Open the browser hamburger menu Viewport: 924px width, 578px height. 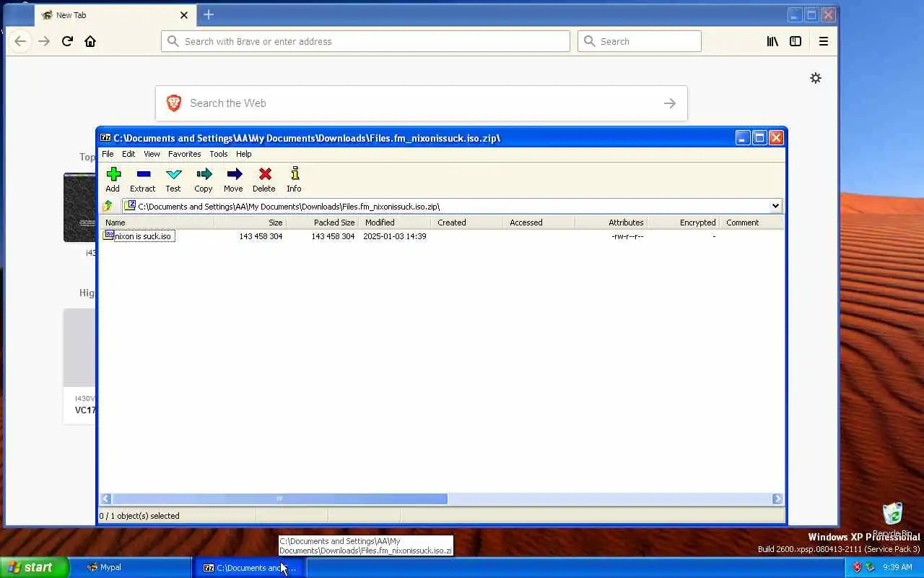click(823, 41)
